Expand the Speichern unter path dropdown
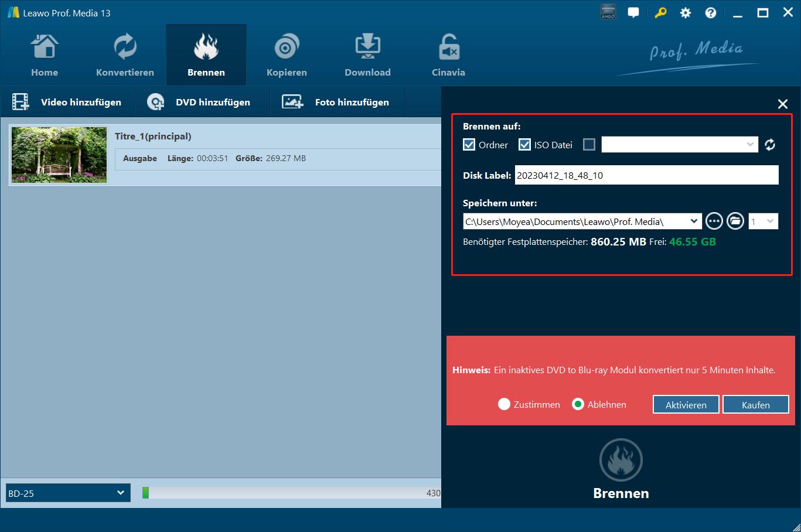This screenshot has height=532, width=801. tap(694, 221)
